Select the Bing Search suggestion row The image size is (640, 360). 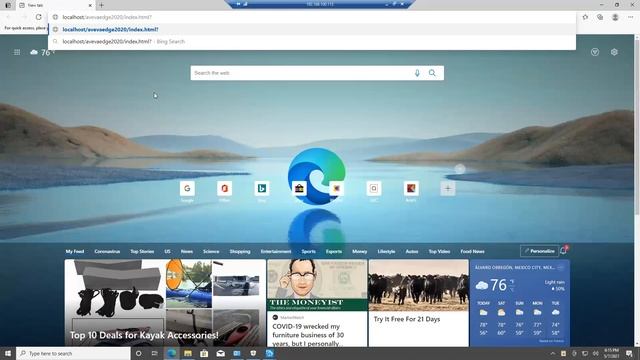(312, 42)
